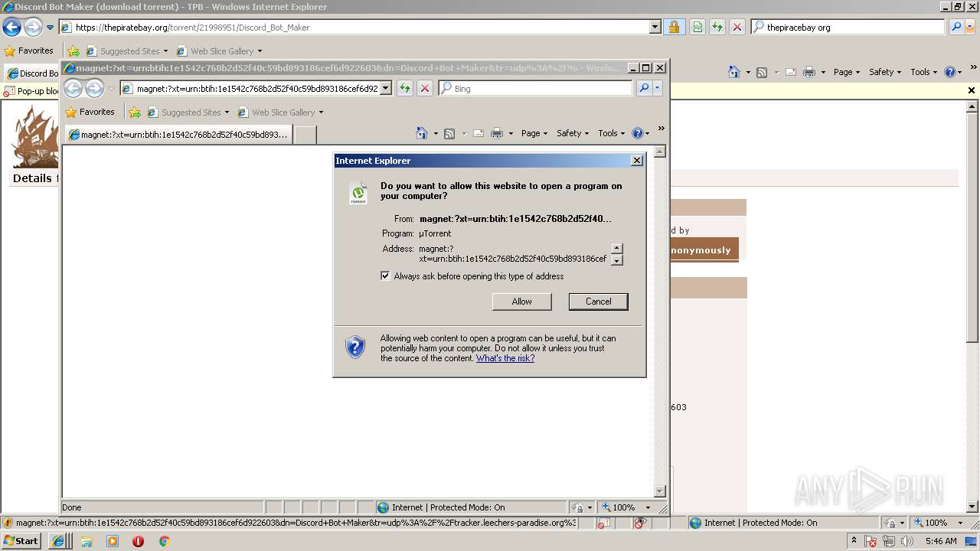Open Page menu in main window
The image size is (980, 551).
(x=847, y=72)
